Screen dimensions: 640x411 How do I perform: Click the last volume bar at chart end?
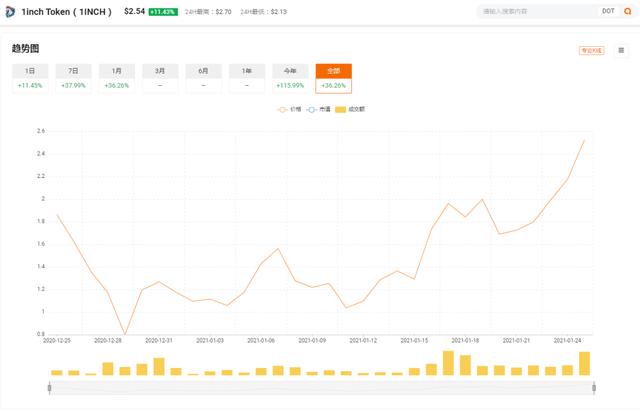[x=584, y=363]
